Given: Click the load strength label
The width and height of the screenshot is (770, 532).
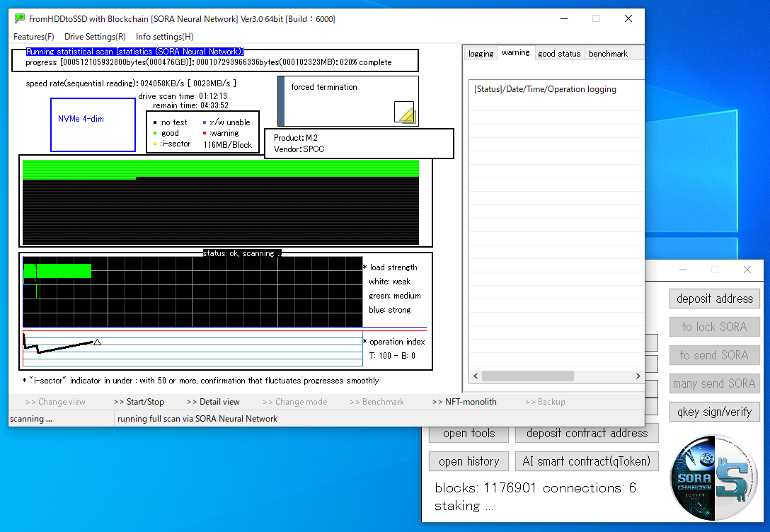Looking at the screenshot, I should (390, 267).
